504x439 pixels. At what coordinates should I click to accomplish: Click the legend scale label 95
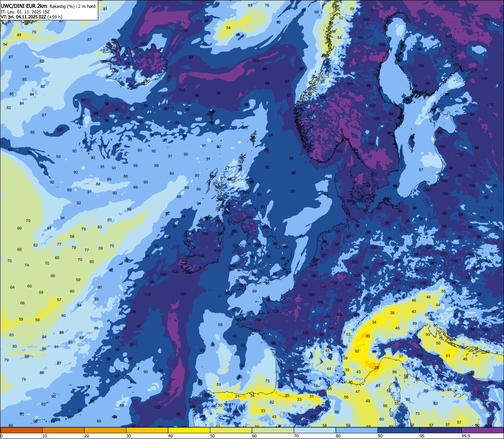click(422, 436)
